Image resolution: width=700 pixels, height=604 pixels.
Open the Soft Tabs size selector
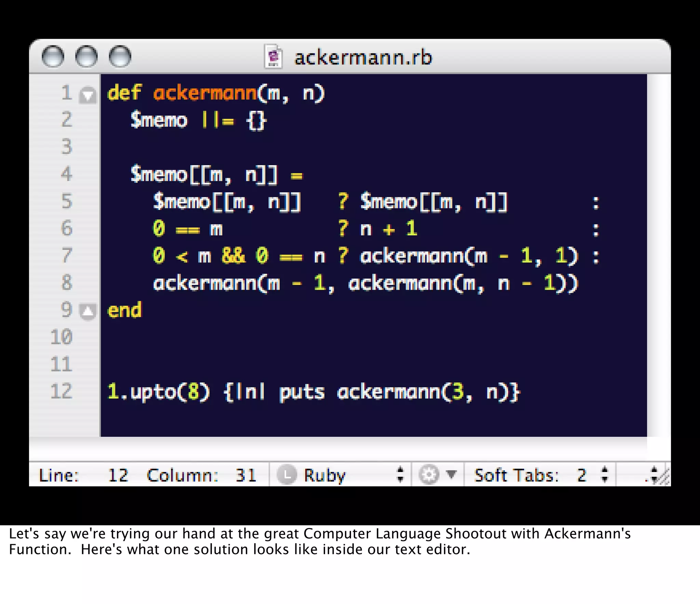tap(540, 475)
